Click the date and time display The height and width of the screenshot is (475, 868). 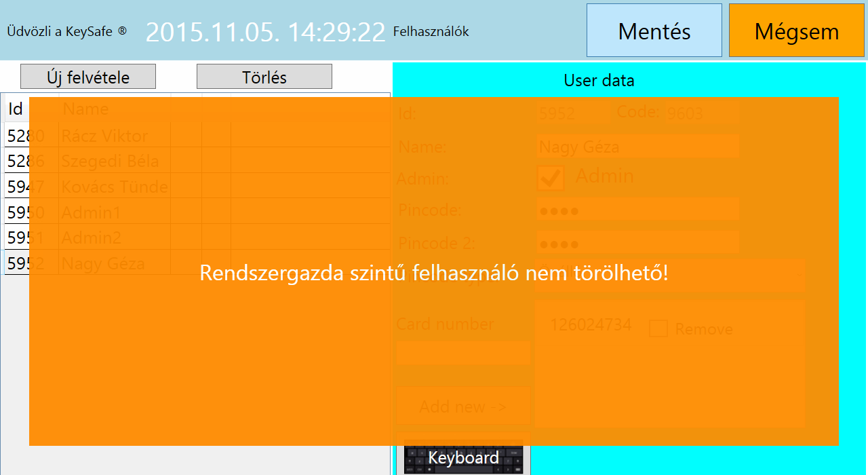(x=266, y=32)
